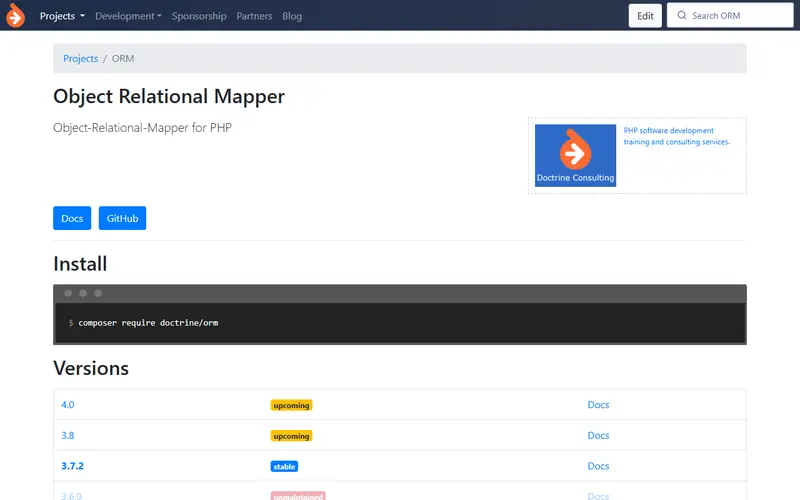This screenshot has height=500, width=800.
Task: Click the Object-Relational-Mapper for PHP subtitle
Action: pyautogui.click(x=142, y=128)
